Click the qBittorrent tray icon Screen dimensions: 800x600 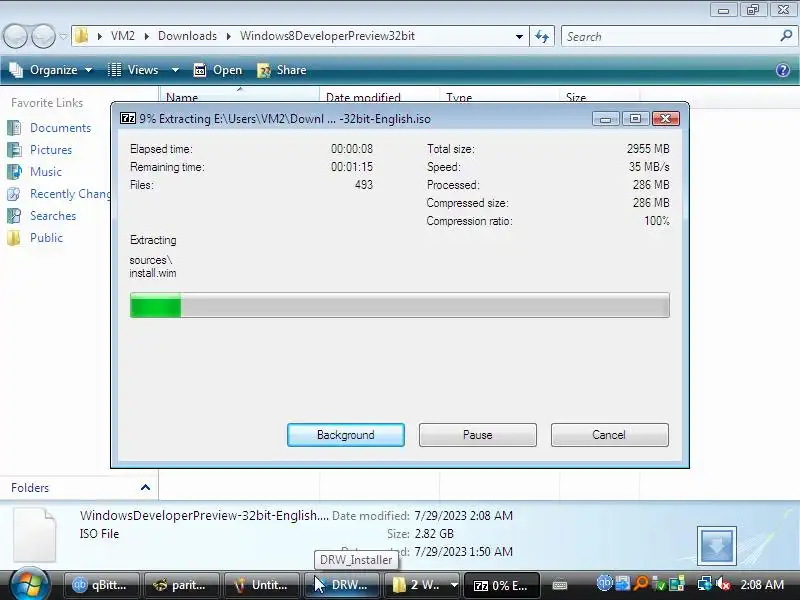click(x=604, y=583)
